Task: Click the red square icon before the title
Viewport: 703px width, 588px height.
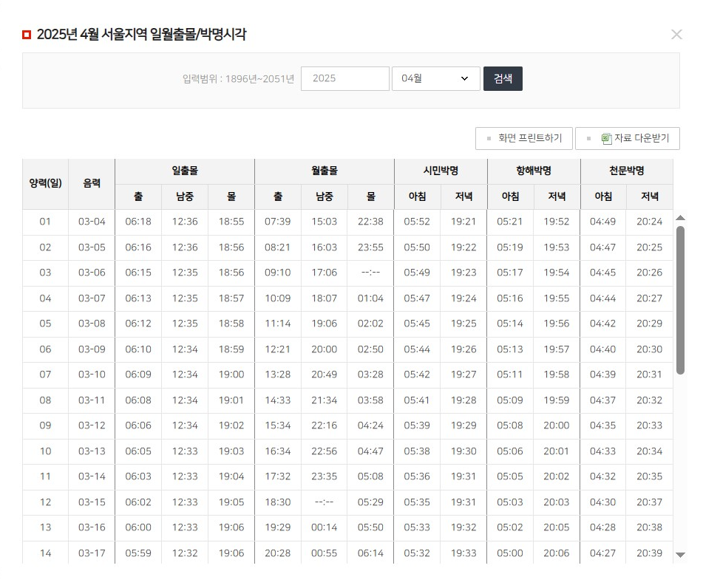Action: 26,33
